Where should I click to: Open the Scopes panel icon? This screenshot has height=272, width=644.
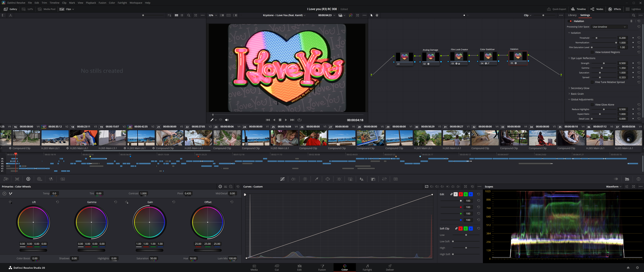627,179
